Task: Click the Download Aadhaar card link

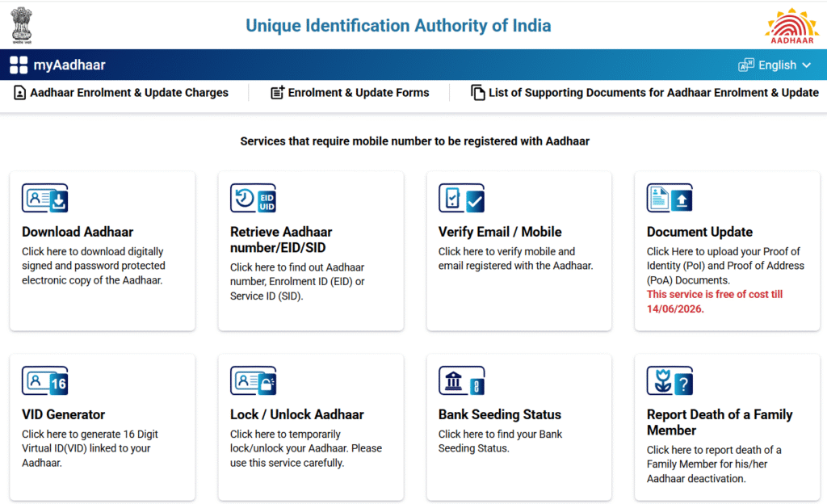Action: coord(78,232)
